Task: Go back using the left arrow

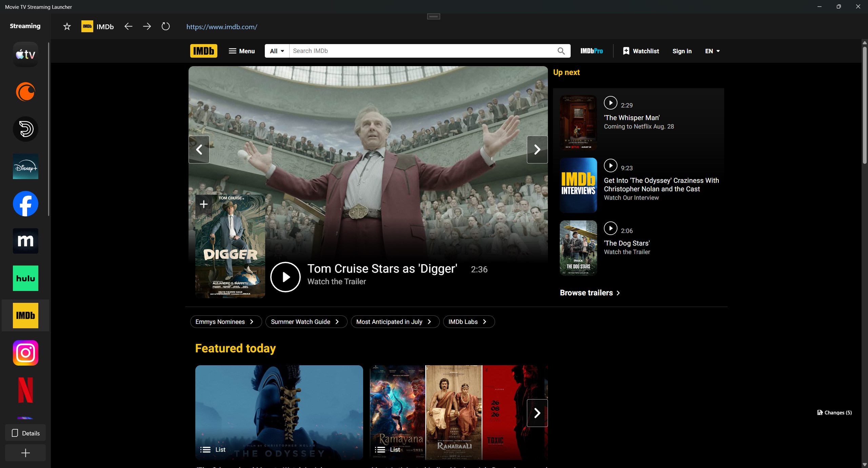Action: pyautogui.click(x=128, y=26)
